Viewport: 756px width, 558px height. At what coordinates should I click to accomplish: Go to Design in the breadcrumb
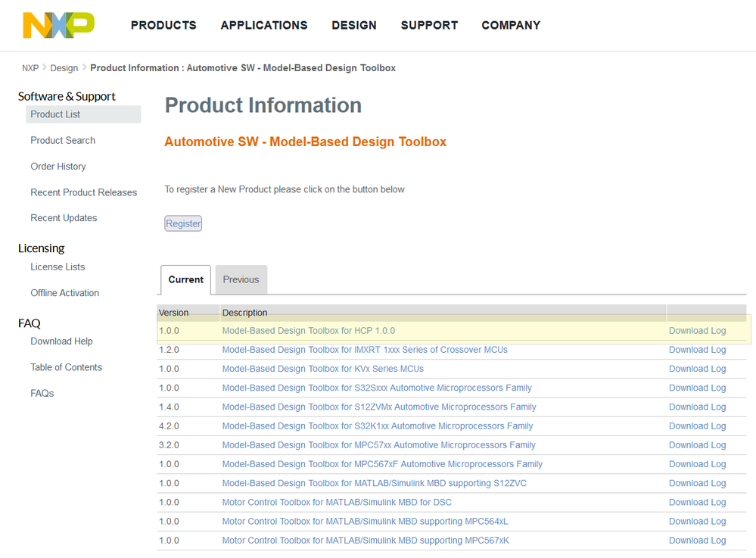tap(64, 68)
